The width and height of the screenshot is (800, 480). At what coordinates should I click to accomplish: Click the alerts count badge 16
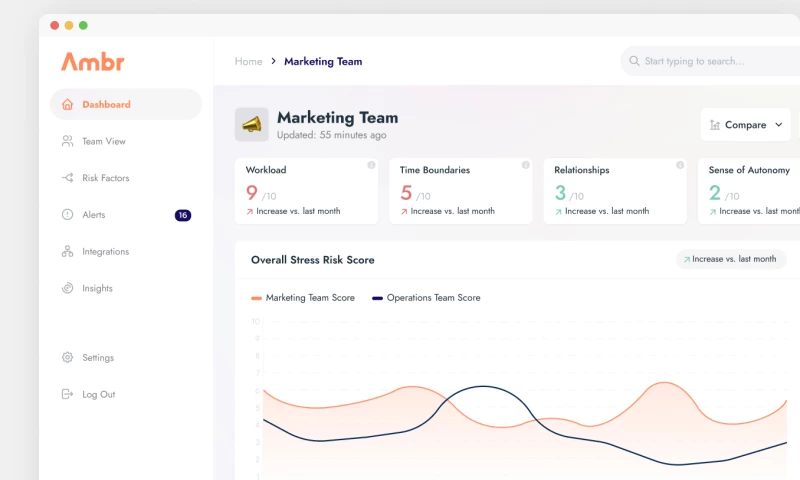tap(182, 215)
